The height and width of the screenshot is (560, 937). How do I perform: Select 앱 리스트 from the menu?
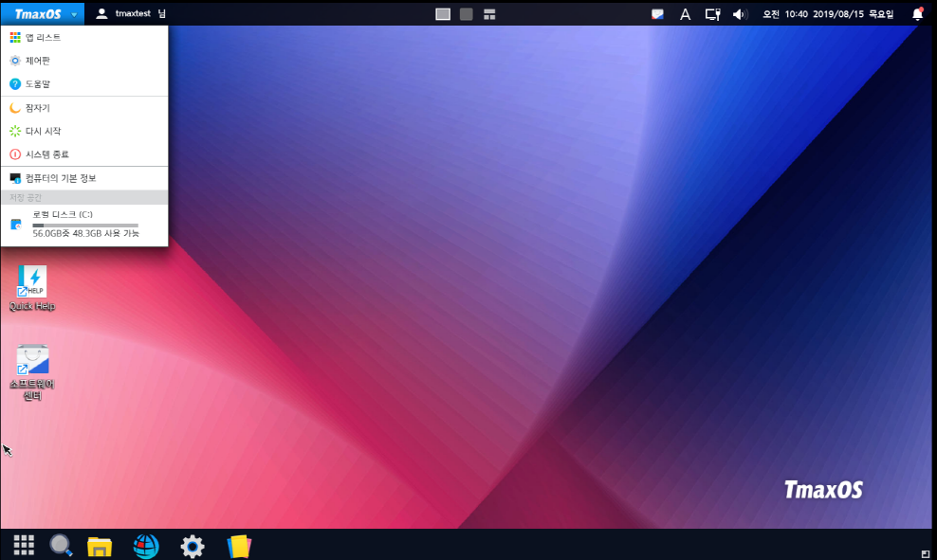43,37
